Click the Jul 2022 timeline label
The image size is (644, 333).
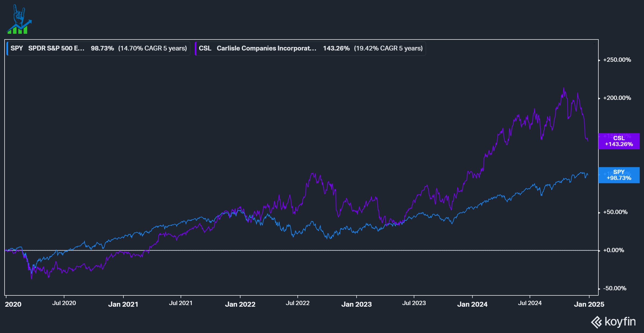(298, 303)
